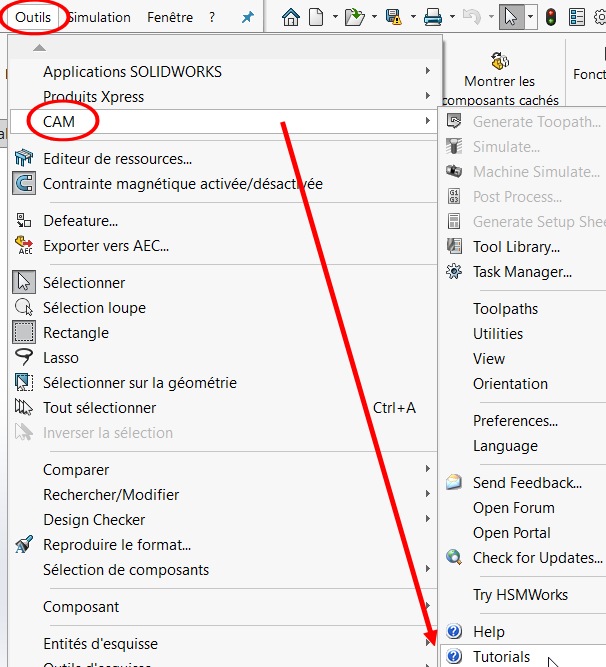Pin the menu bar with the pushpin icon

[247, 17]
